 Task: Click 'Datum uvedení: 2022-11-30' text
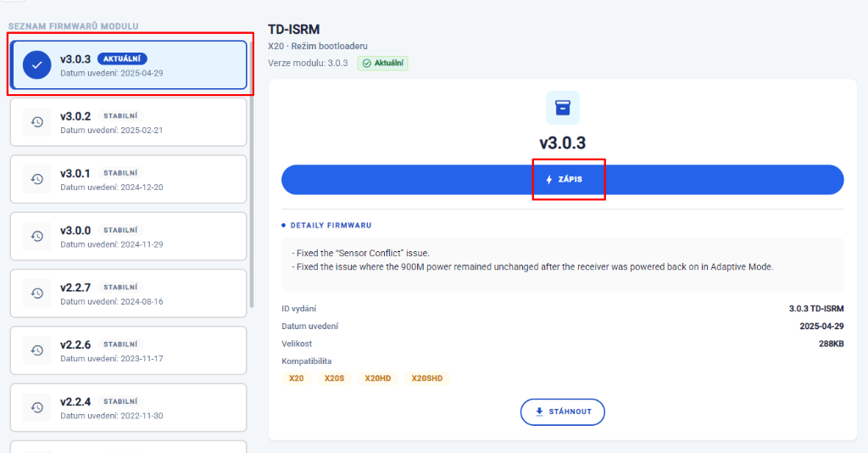(x=112, y=416)
